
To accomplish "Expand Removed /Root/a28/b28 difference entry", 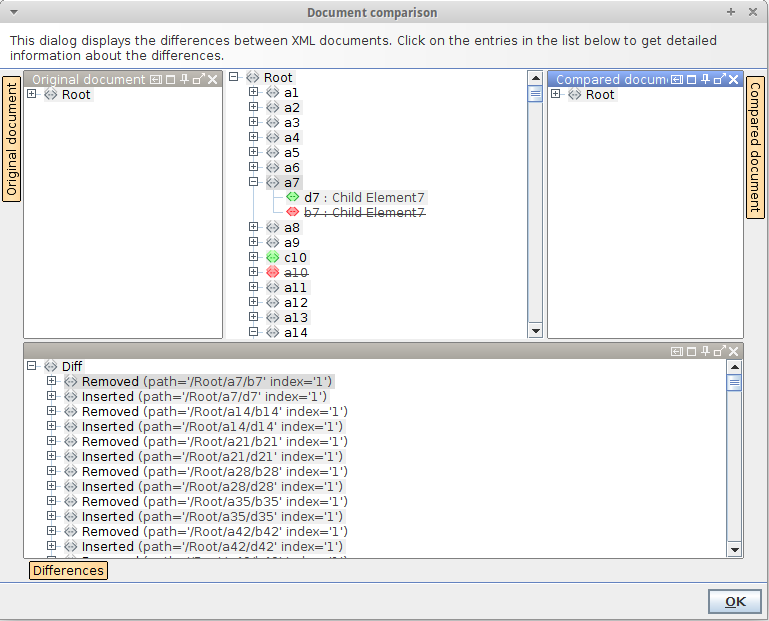I will (51, 471).
